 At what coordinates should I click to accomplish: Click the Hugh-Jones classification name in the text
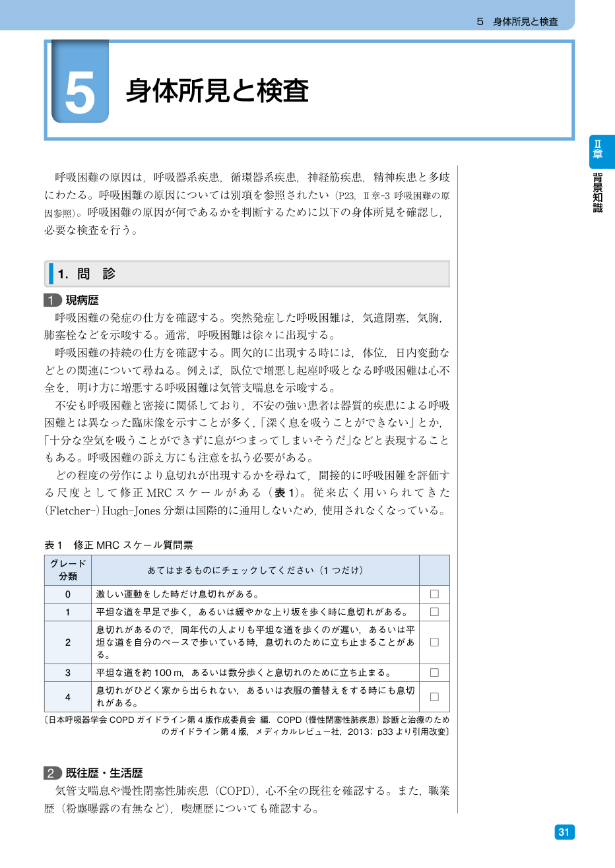[131, 511]
